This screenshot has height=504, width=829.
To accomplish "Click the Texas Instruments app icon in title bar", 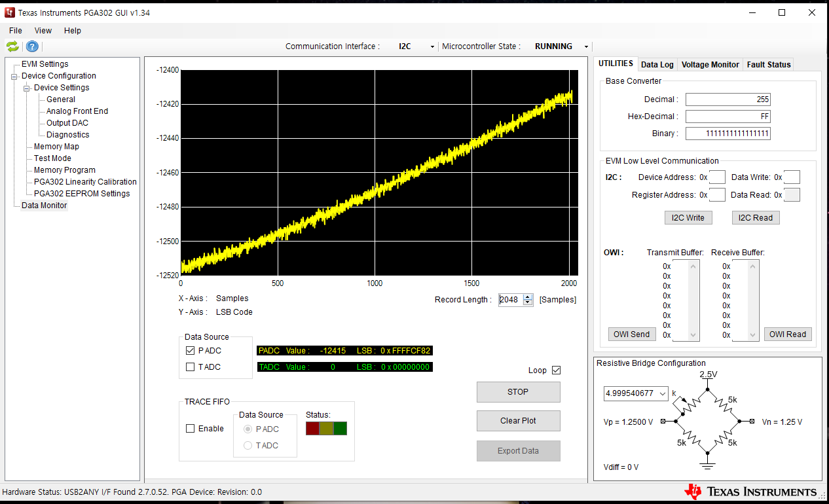I will pos(10,12).
